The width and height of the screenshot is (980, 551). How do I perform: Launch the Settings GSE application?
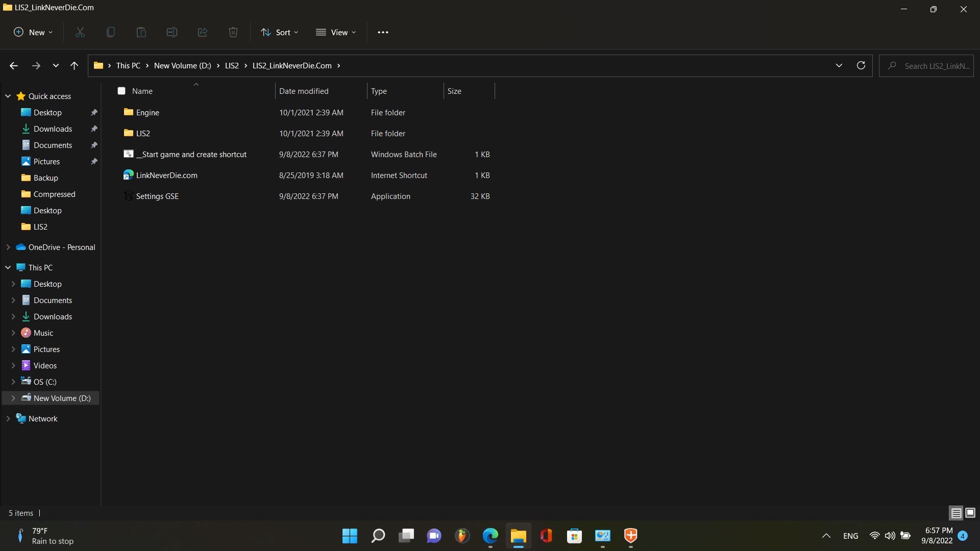point(158,196)
